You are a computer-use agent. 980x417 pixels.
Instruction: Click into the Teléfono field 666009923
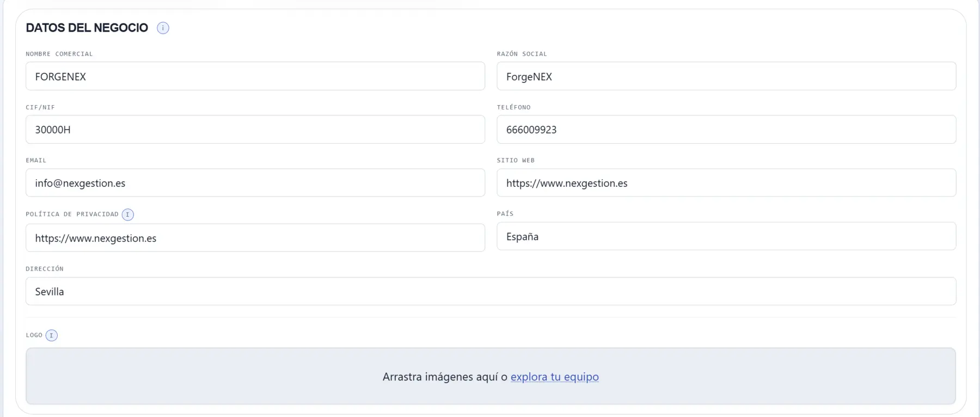click(726, 130)
